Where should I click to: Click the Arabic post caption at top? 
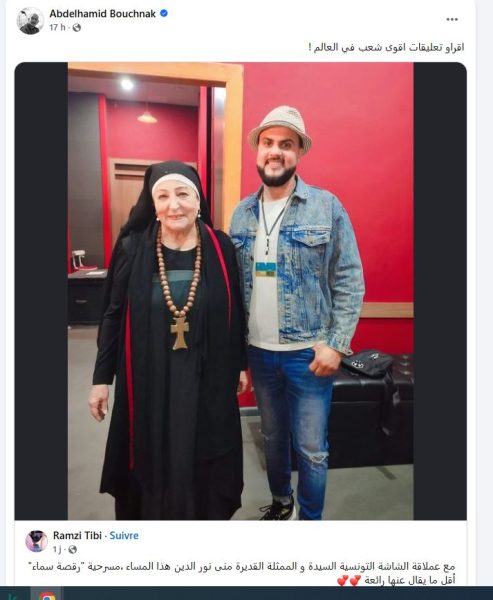click(386, 47)
